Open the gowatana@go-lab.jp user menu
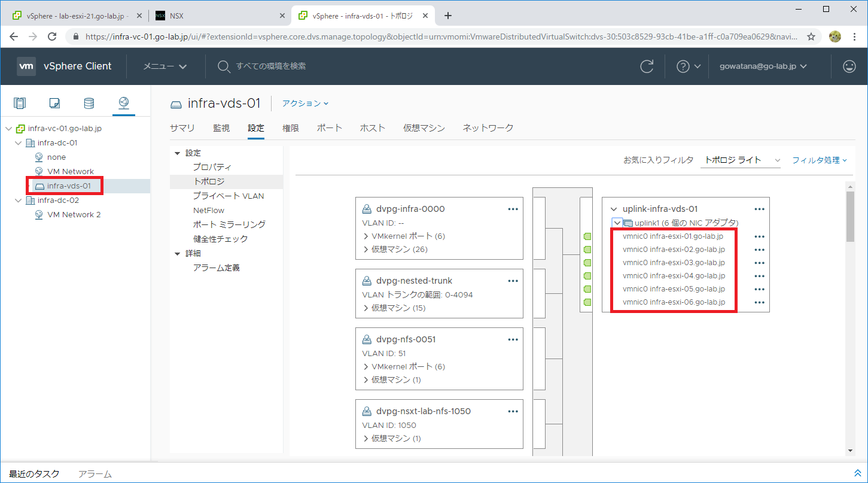The height and width of the screenshot is (483, 868). click(x=763, y=66)
